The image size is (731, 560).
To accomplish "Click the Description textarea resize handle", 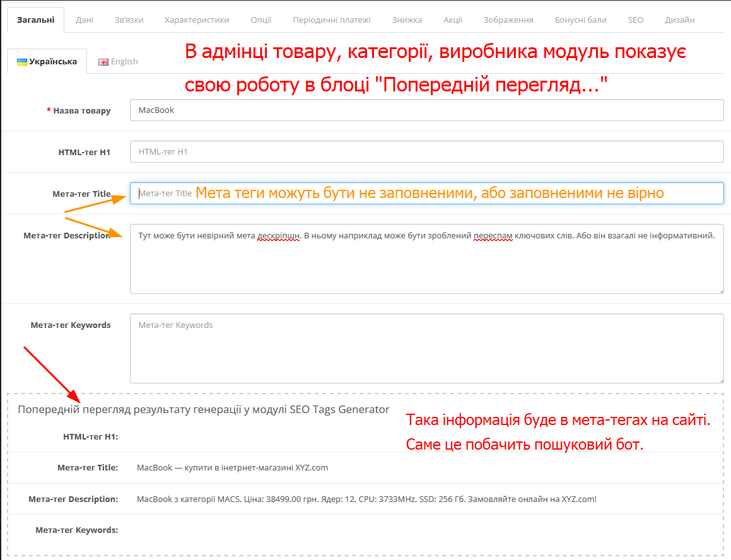I will (721, 291).
